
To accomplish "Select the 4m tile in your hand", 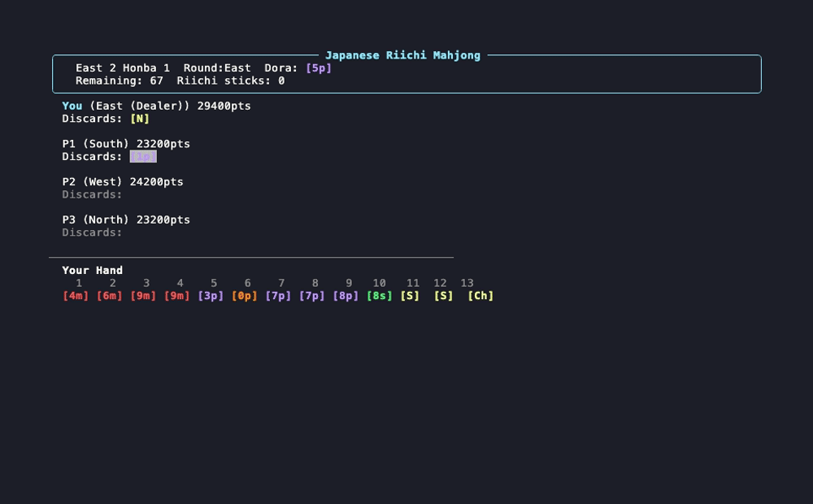I will tap(76, 296).
